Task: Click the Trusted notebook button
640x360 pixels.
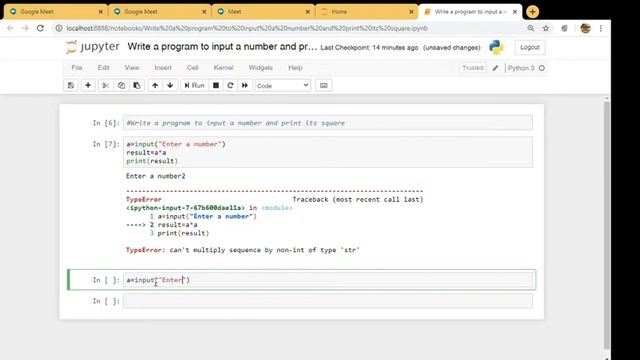Action: tap(473, 68)
